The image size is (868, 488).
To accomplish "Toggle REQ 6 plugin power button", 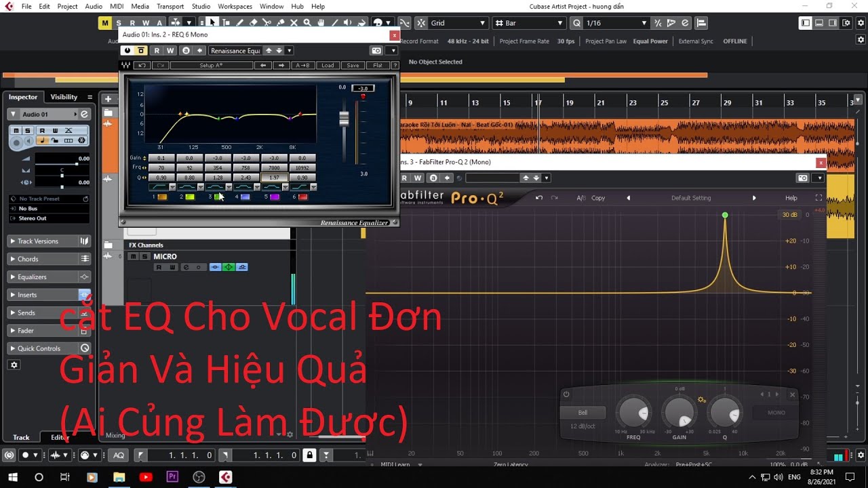I will pyautogui.click(x=127, y=51).
